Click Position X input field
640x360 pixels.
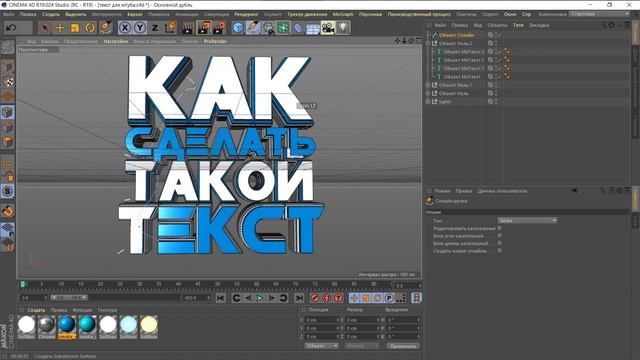coord(322,320)
